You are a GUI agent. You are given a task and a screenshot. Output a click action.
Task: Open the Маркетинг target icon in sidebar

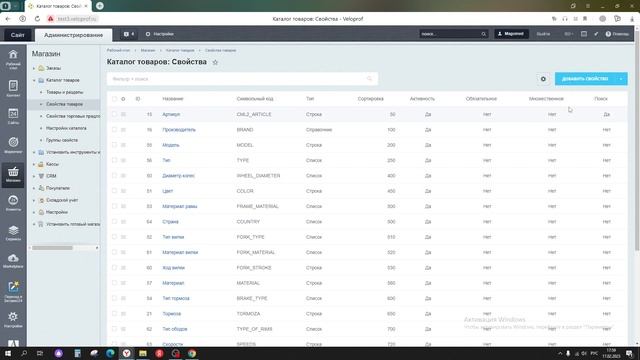(x=13, y=145)
